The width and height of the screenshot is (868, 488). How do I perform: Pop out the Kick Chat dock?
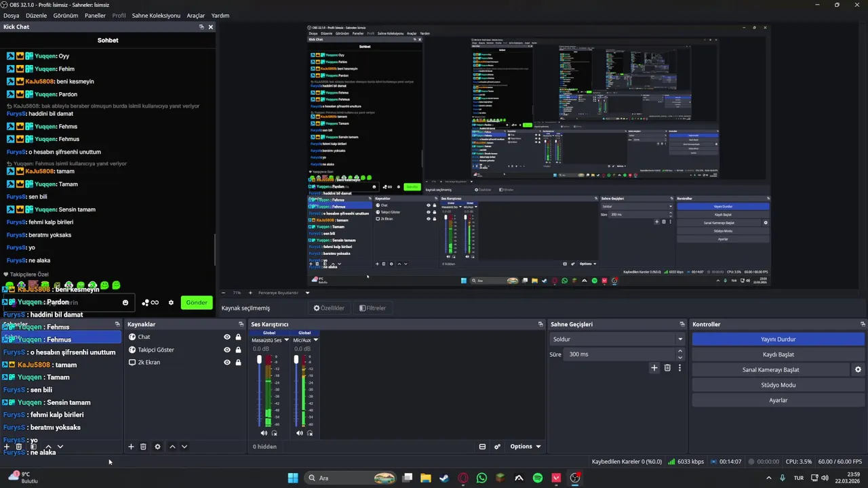point(201,27)
